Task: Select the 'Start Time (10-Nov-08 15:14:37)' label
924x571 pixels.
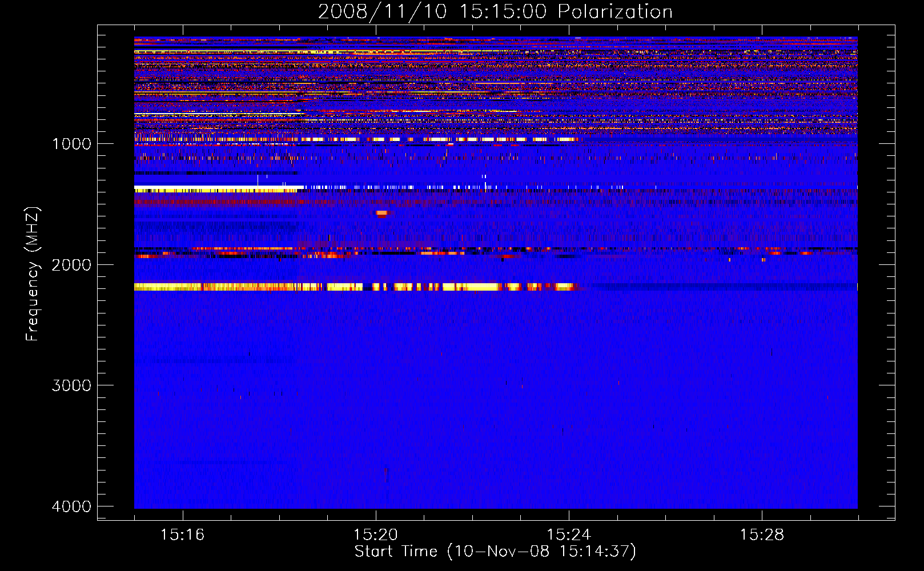Action: point(495,552)
